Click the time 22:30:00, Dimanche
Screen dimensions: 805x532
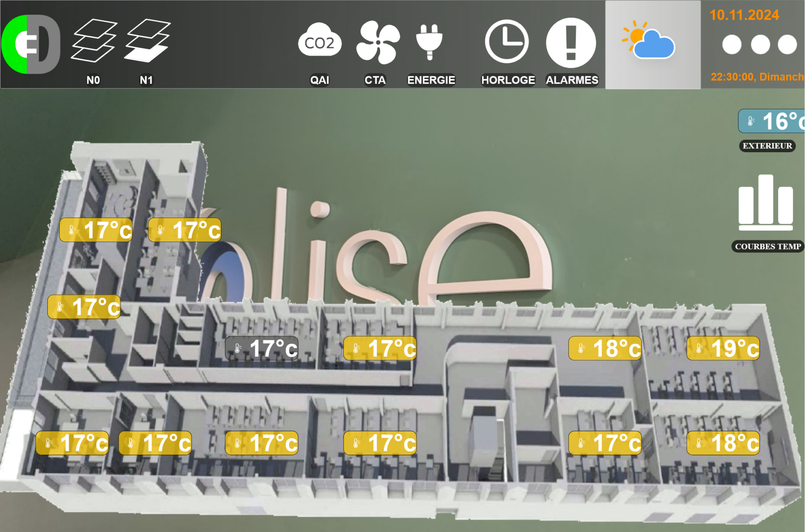pos(757,77)
